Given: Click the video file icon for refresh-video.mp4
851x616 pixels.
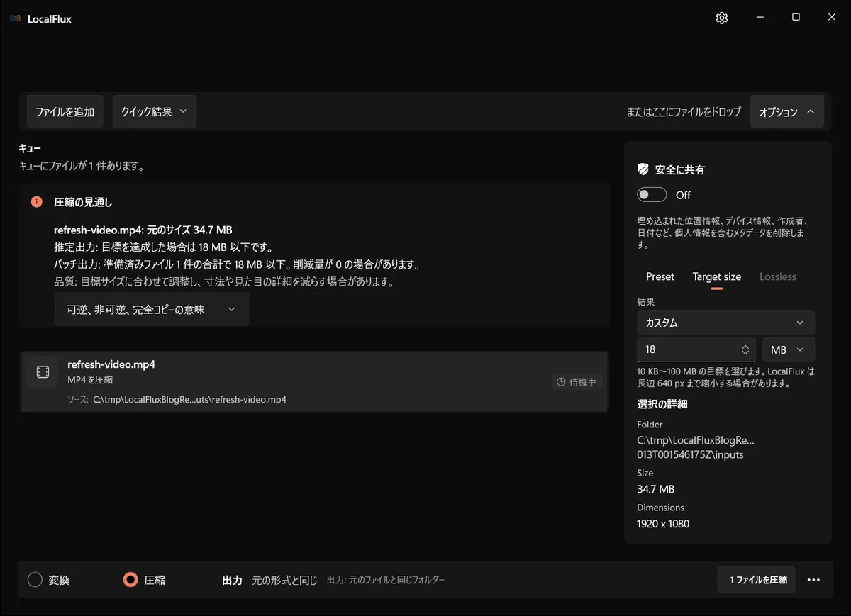Looking at the screenshot, I should [x=43, y=372].
